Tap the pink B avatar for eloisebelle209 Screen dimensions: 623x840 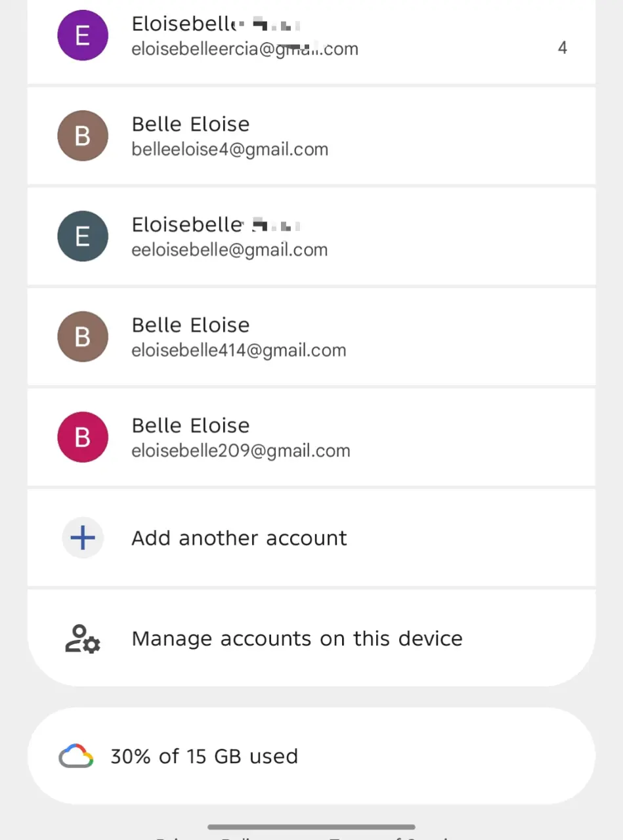pos(83,437)
